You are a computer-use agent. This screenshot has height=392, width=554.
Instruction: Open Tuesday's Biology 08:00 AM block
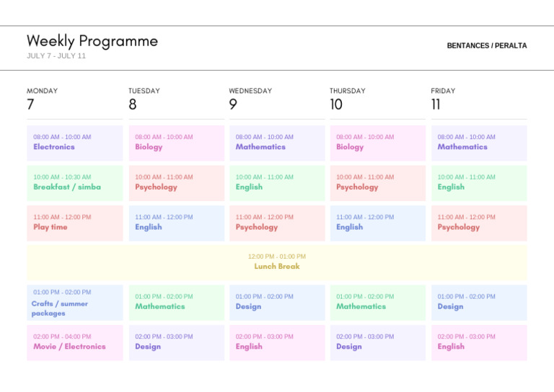177,143
